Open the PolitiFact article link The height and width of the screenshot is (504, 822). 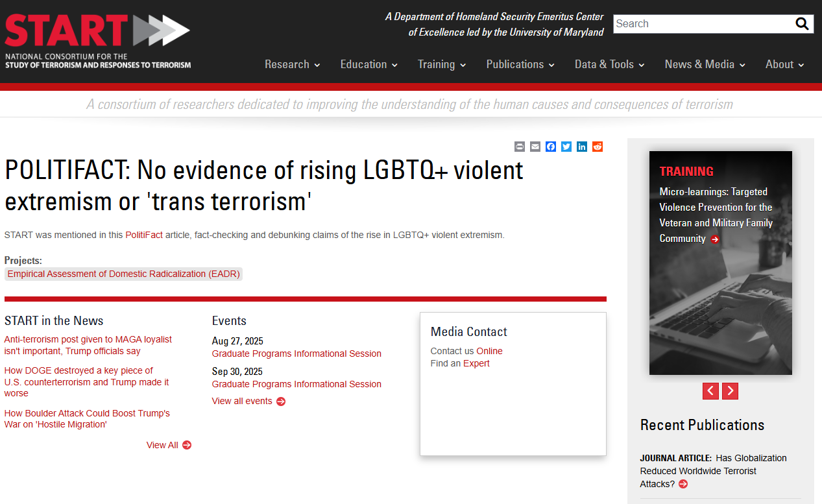(144, 235)
